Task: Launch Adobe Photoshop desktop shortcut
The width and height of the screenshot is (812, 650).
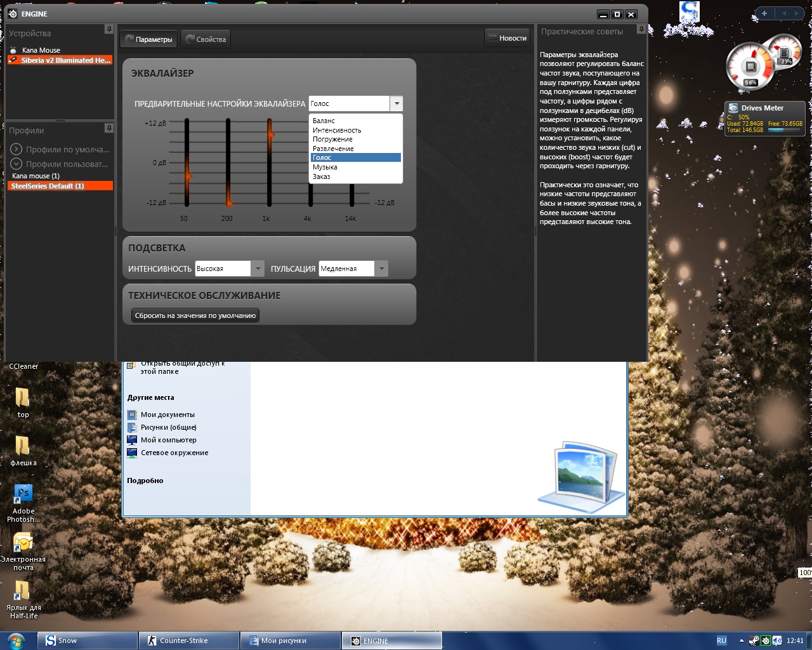Action: (23, 502)
